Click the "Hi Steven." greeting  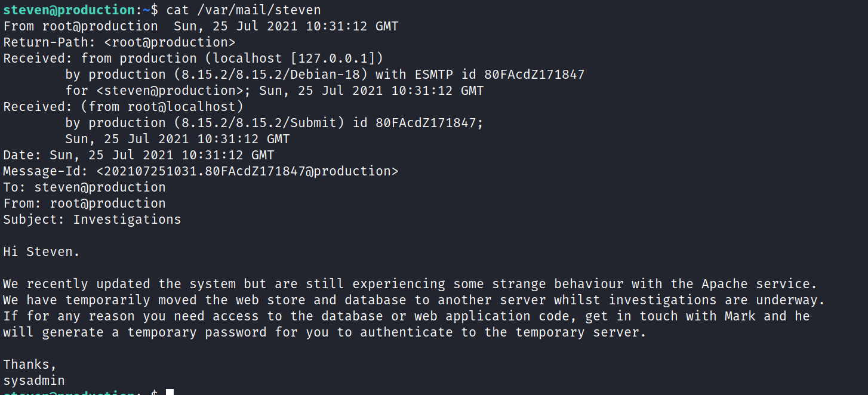coord(41,252)
